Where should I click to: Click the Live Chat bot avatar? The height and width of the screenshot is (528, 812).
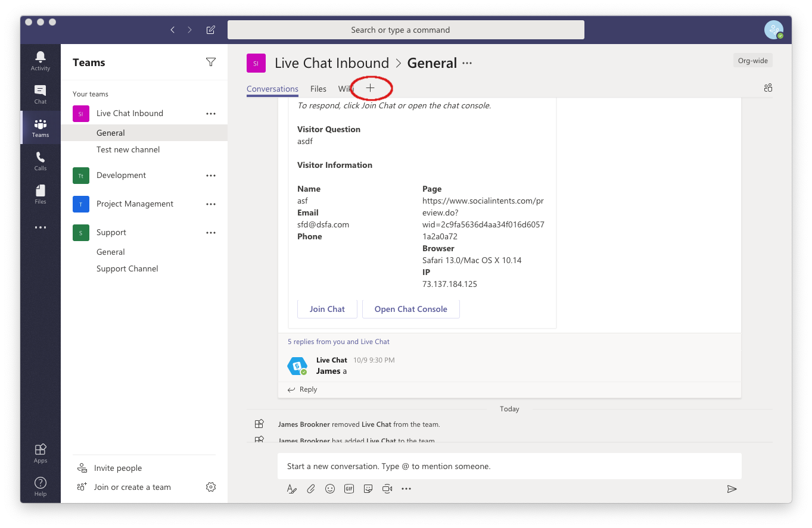coord(297,366)
